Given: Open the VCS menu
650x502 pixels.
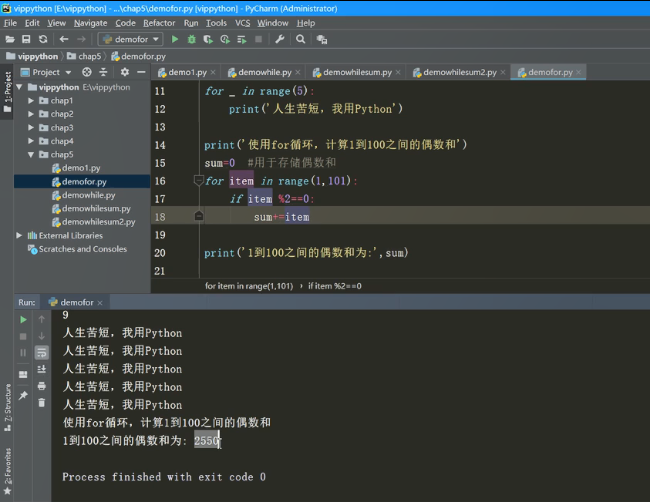Looking at the screenshot, I should tap(243, 23).
